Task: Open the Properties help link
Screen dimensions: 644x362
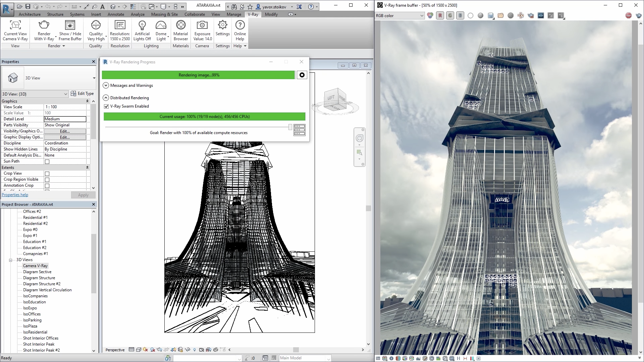Action: click(x=15, y=195)
